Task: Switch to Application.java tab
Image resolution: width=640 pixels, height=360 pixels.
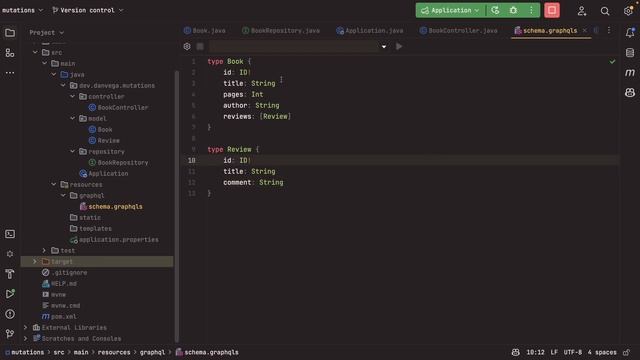Action: 370,31
